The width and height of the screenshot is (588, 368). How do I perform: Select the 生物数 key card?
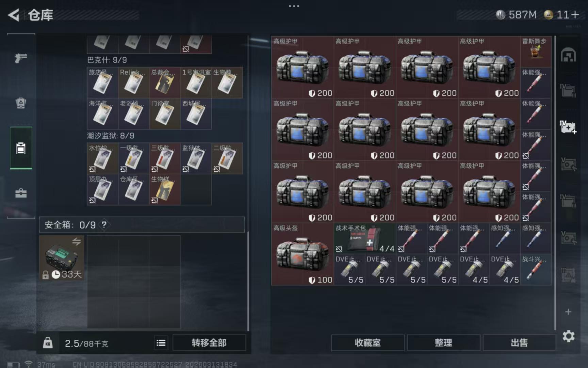227,82
